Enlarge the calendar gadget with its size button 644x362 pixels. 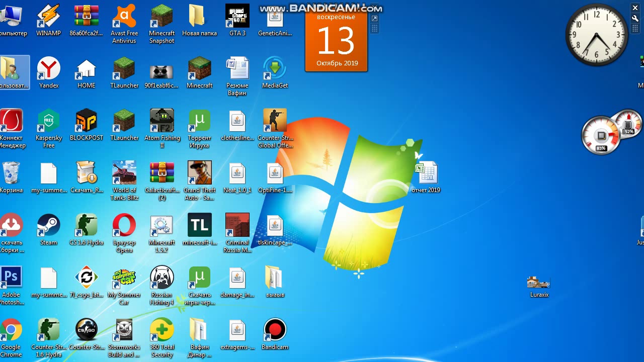point(374,19)
